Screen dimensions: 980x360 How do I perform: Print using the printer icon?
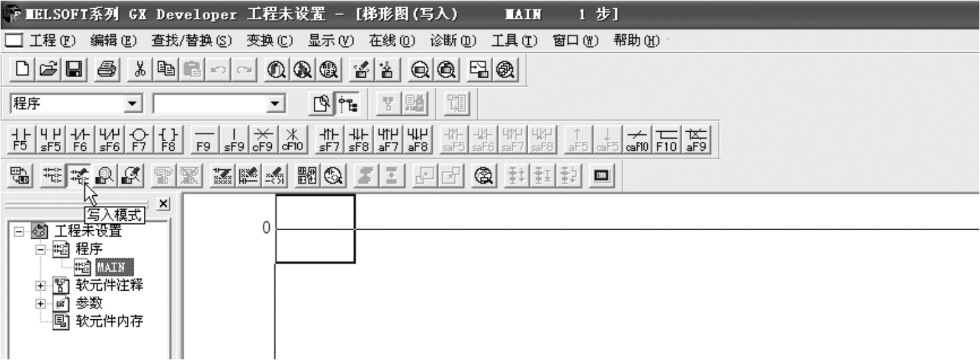coord(106,69)
